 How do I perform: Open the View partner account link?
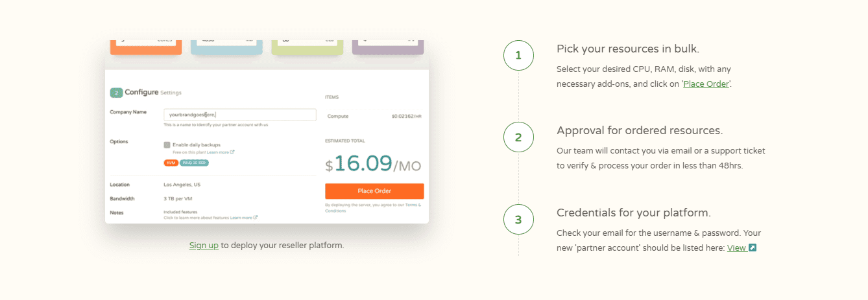click(736, 248)
